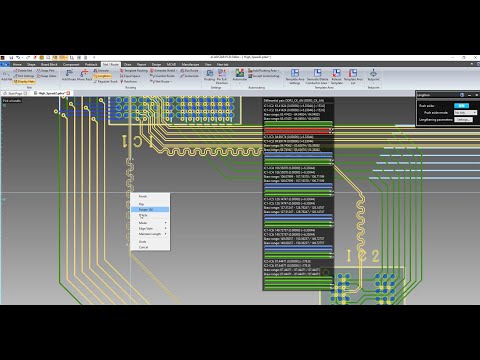Image resolution: width=480 pixels, height=360 pixels.
Task: Click the red length bar in the overlay
Action: click(x=298, y=131)
